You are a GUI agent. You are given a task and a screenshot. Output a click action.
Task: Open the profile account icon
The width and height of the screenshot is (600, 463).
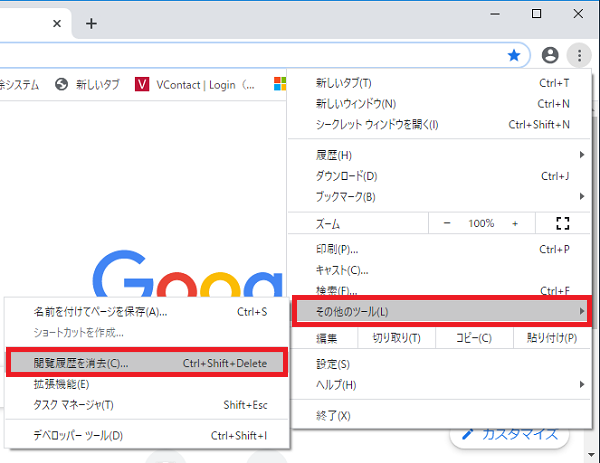[x=550, y=55]
